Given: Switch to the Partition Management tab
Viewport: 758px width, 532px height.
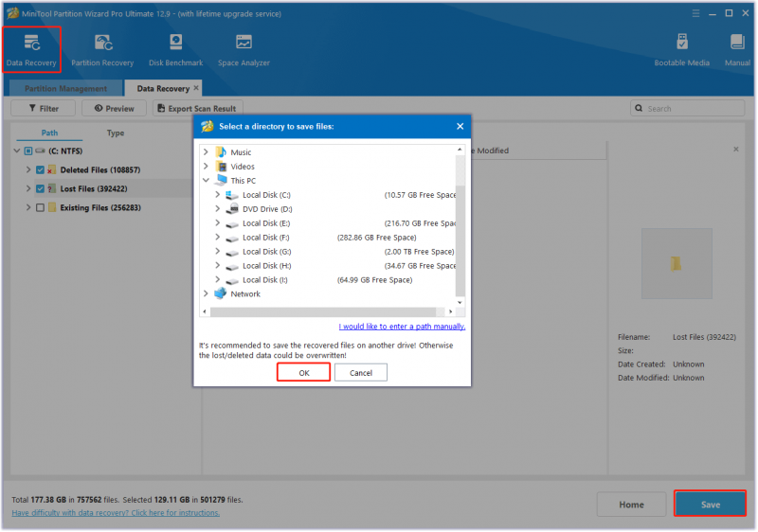Looking at the screenshot, I should click(x=65, y=88).
